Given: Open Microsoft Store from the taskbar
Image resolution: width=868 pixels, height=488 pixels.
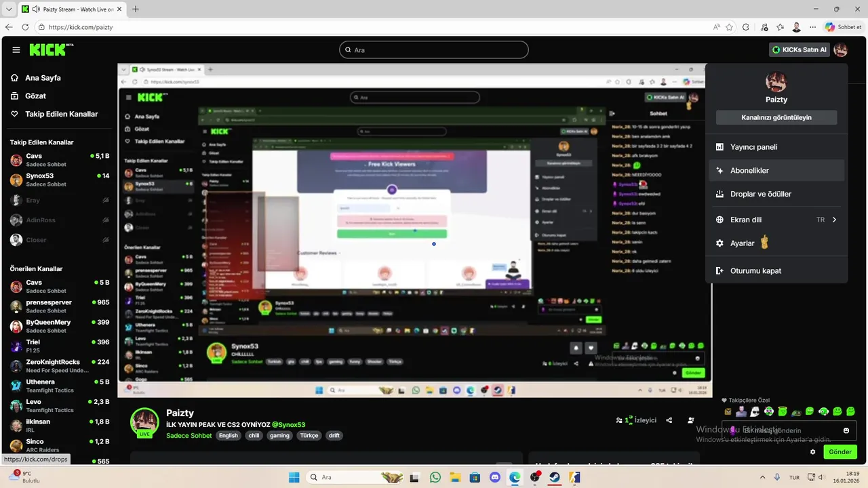Looking at the screenshot, I should 475,477.
